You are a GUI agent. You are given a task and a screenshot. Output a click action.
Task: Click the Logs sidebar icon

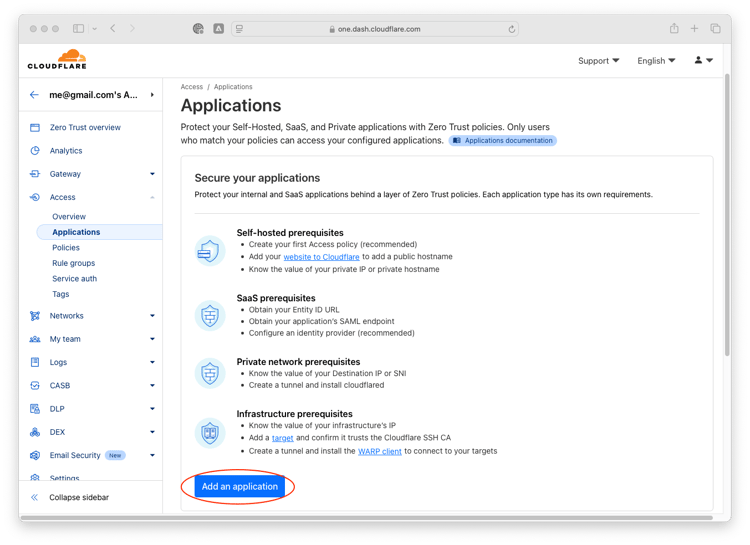click(35, 362)
